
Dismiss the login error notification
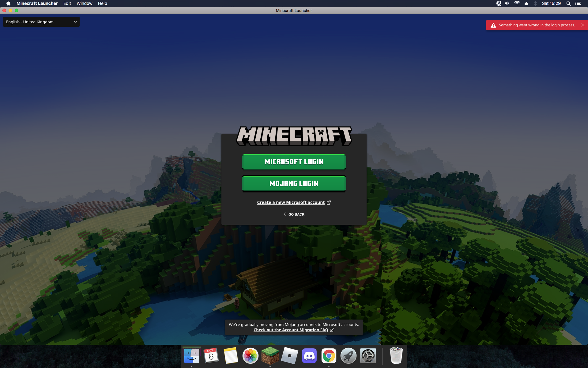pos(582,25)
